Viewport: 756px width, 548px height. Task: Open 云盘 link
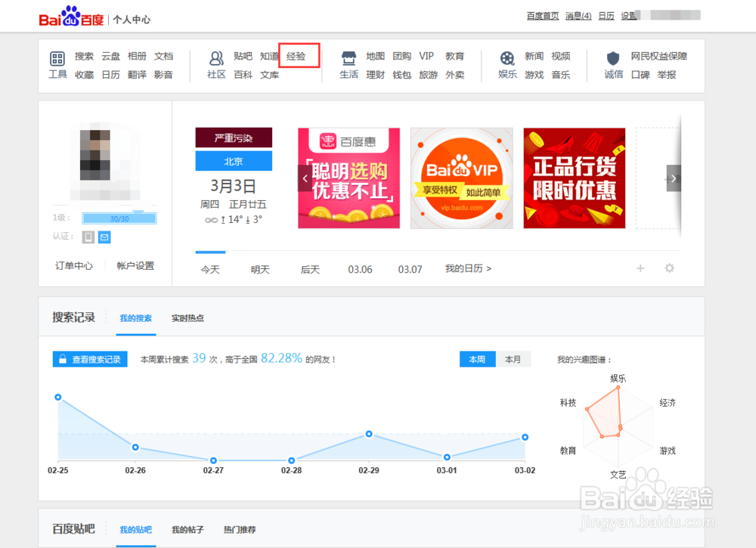(x=110, y=56)
